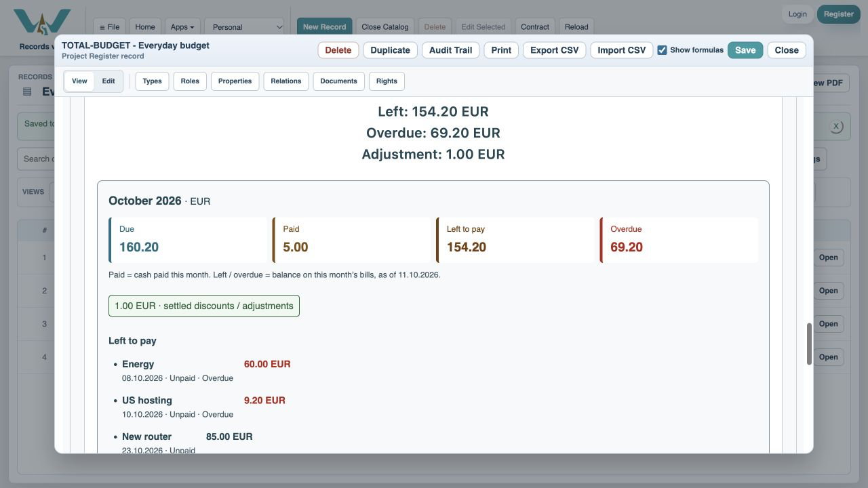Click the New Record toolbar button
This screenshot has width=868, height=488.
pos(324,27)
